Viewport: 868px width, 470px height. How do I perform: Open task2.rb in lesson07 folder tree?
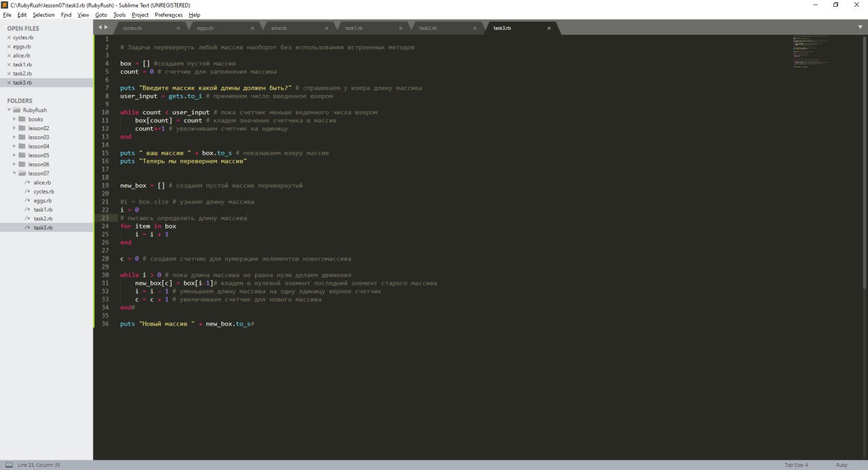coord(43,218)
